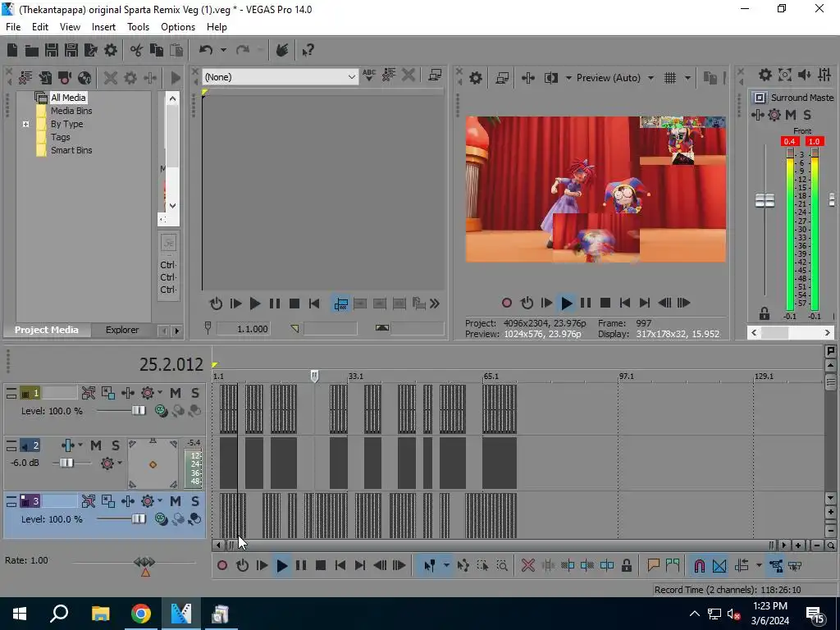
Task: Click Split Screen View icon
Action: [x=551, y=78]
